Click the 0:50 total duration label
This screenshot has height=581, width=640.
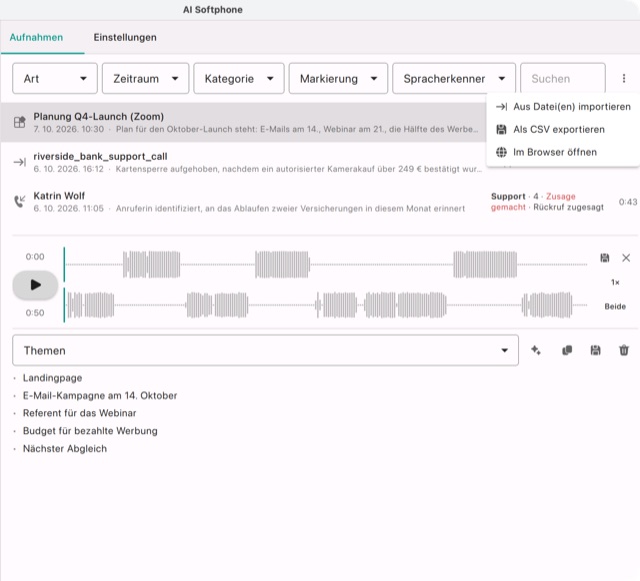[x=35, y=313]
